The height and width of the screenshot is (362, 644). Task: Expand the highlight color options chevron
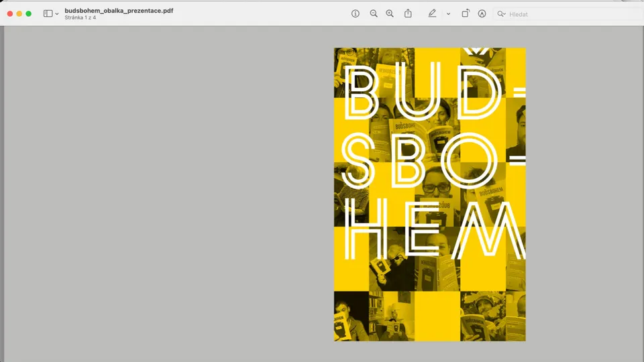[x=448, y=14]
